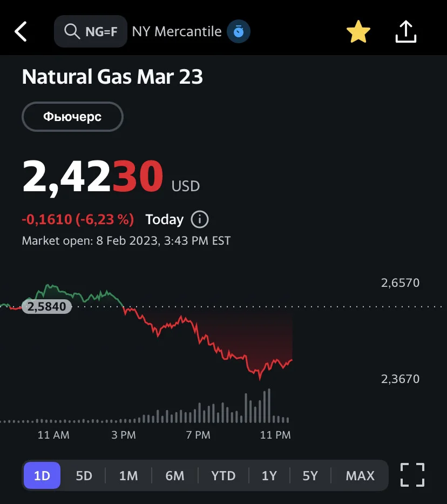The height and width of the screenshot is (504, 447).
Task: Expand chart to fullscreen
Action: [x=412, y=475]
